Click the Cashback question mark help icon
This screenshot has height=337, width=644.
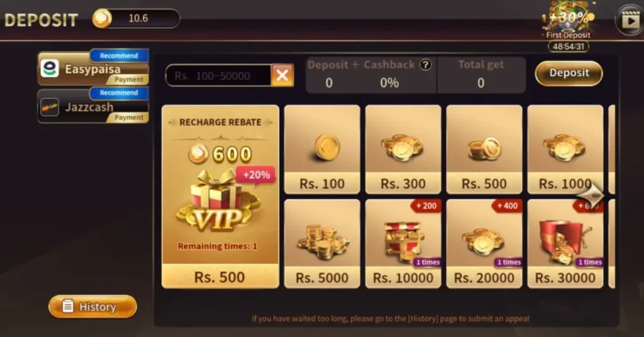[x=426, y=65]
